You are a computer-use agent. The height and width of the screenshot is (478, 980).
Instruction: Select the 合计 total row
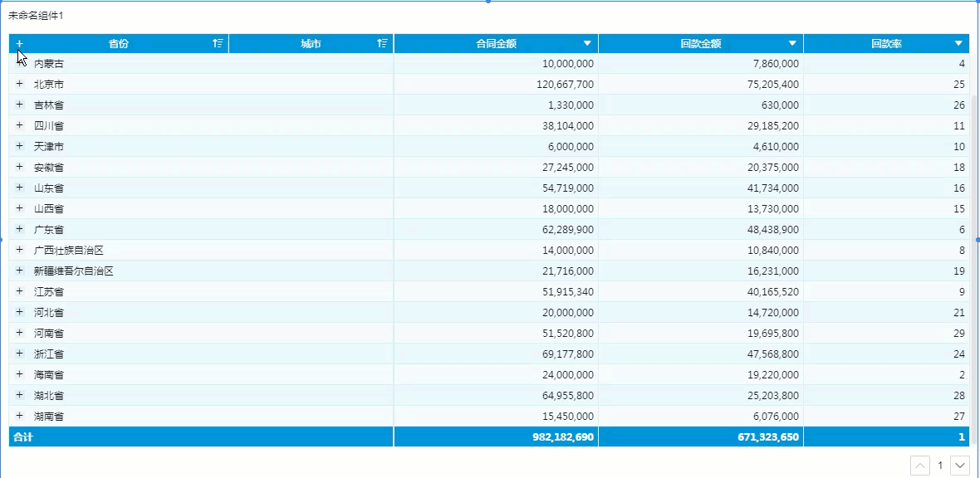coord(489,437)
